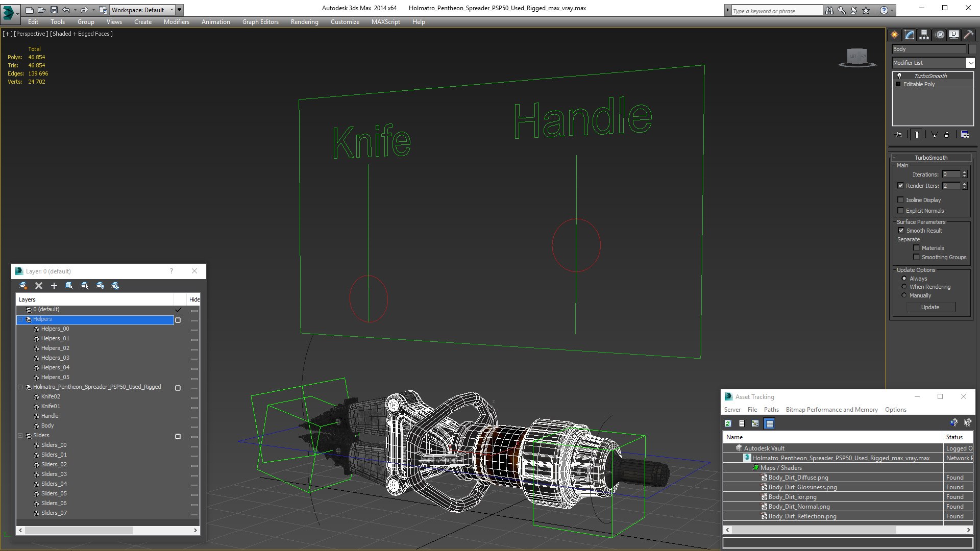
Task: Switch to the Display command panel tab
Action: pyautogui.click(x=954, y=35)
